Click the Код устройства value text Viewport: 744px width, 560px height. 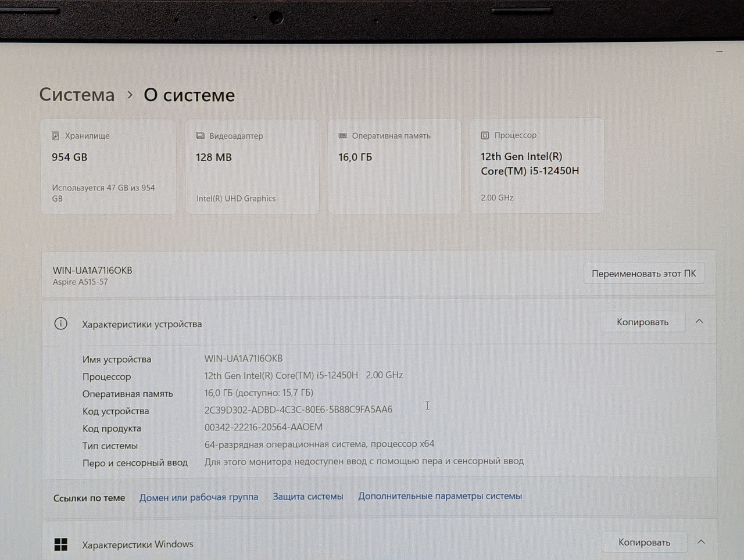pyautogui.click(x=298, y=410)
